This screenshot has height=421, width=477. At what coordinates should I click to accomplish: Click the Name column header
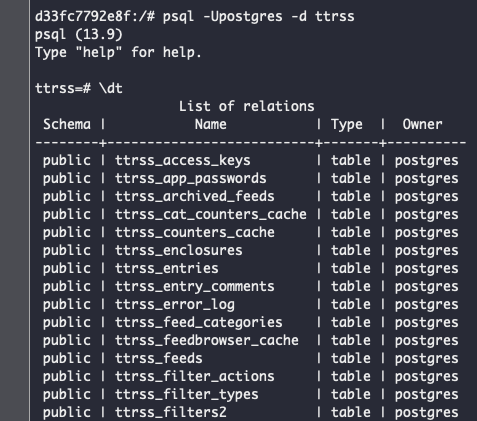coord(211,124)
